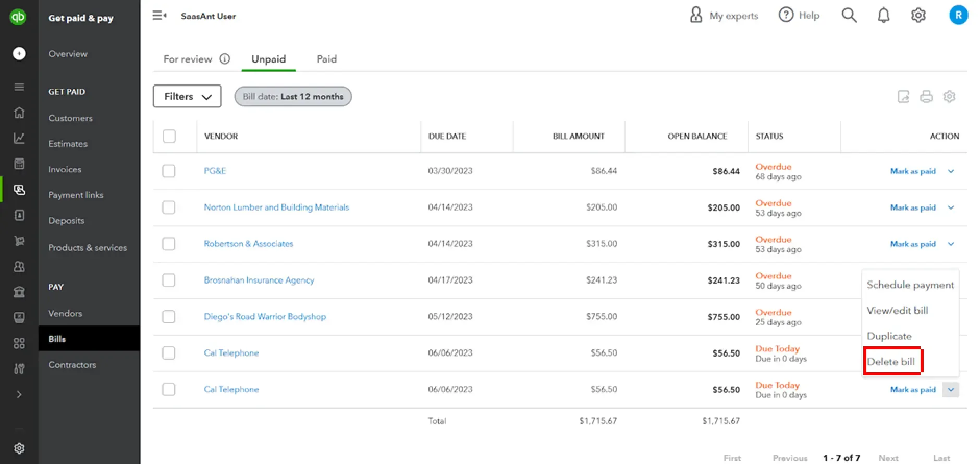980x464 pixels.
Task: Open Estimates in side menu
Action: (x=68, y=143)
